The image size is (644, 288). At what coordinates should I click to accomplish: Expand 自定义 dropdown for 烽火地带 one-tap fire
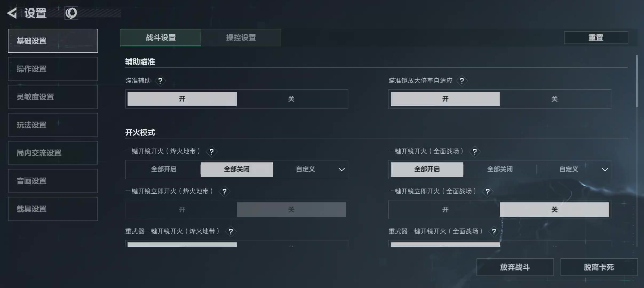tap(341, 170)
